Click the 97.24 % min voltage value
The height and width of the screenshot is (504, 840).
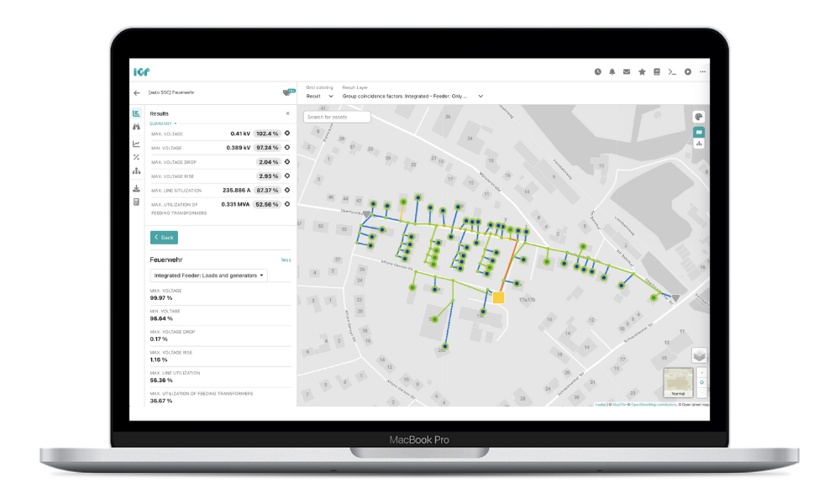[267, 147]
